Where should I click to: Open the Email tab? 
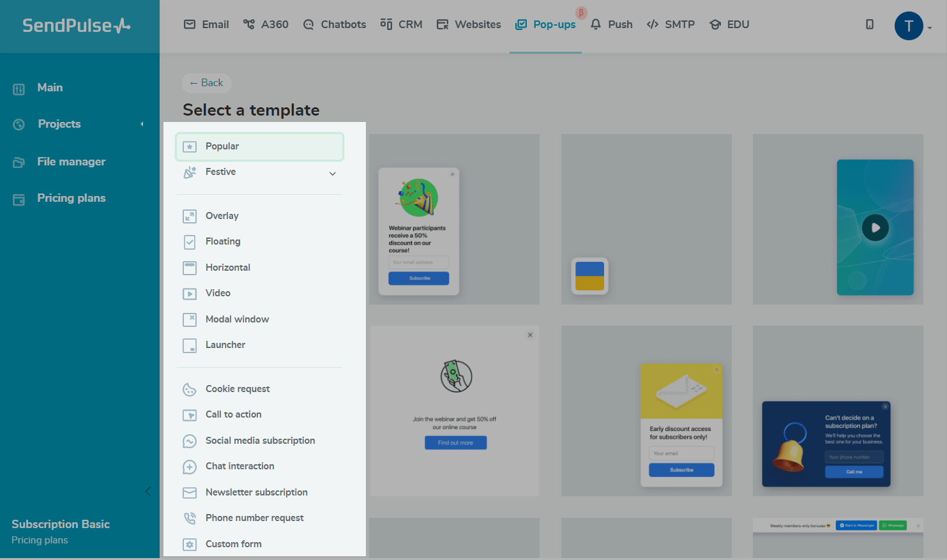tap(206, 24)
